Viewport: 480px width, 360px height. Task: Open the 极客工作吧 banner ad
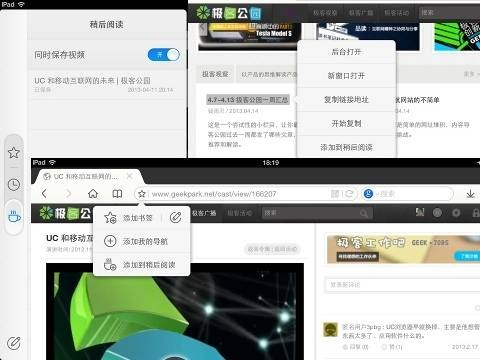403,249
